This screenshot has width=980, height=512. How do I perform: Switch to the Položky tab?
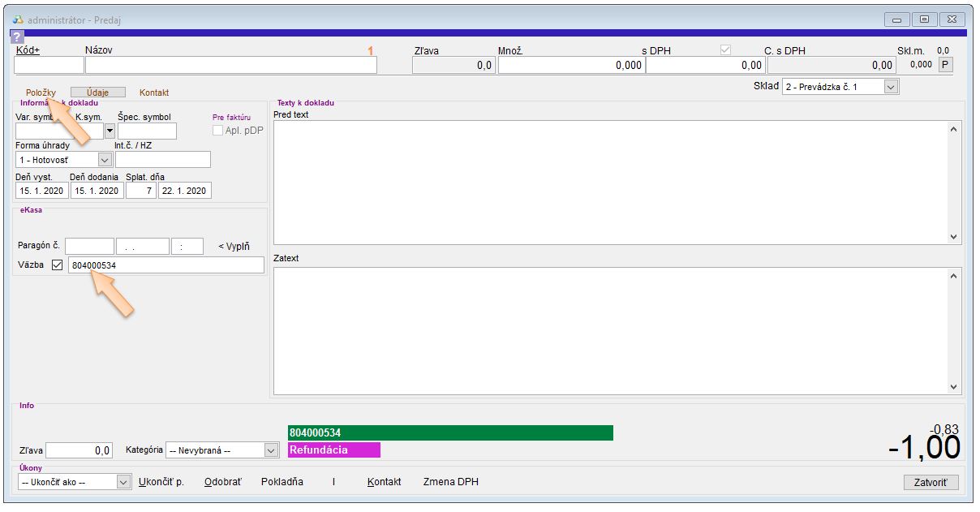tap(41, 93)
